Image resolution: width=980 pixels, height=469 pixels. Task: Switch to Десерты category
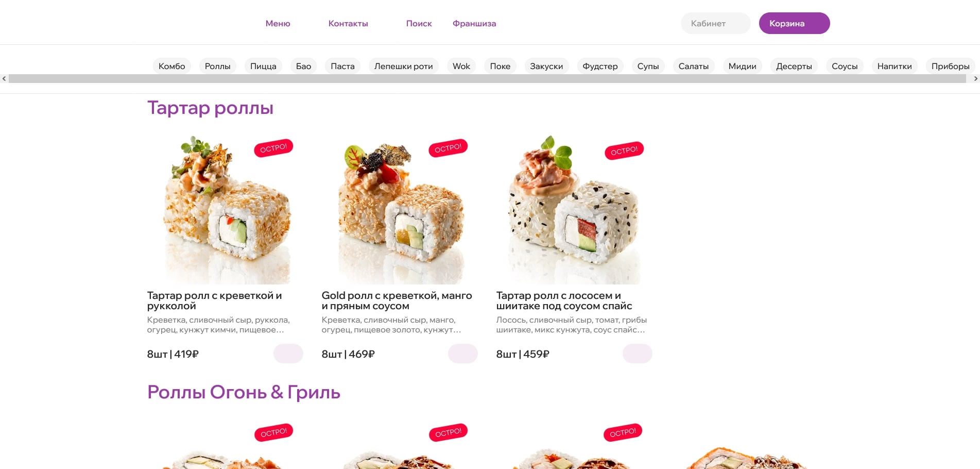coord(794,66)
